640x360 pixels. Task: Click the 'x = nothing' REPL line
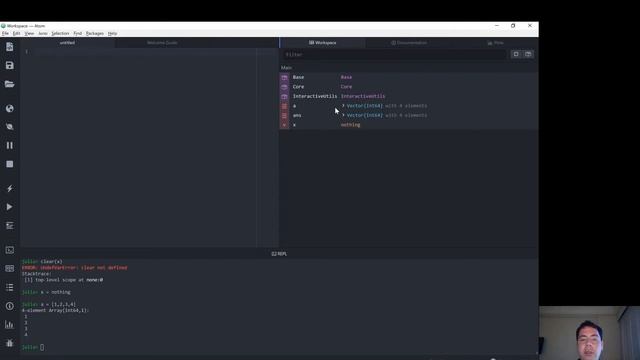coord(46,292)
